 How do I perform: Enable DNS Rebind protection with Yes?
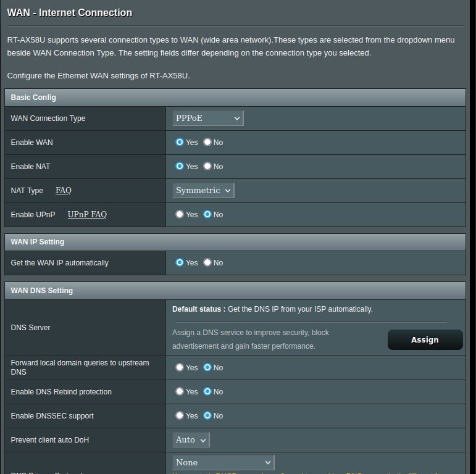pyautogui.click(x=180, y=391)
